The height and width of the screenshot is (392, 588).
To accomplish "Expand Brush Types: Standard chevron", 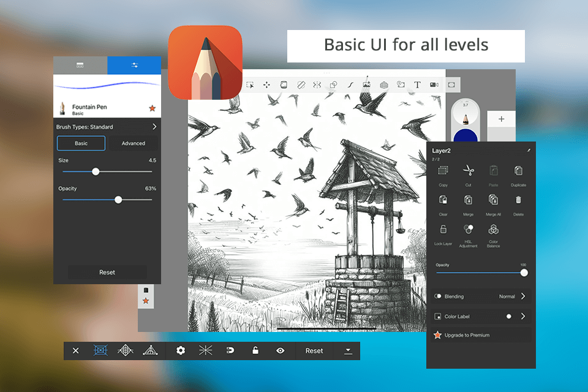I will coord(154,127).
